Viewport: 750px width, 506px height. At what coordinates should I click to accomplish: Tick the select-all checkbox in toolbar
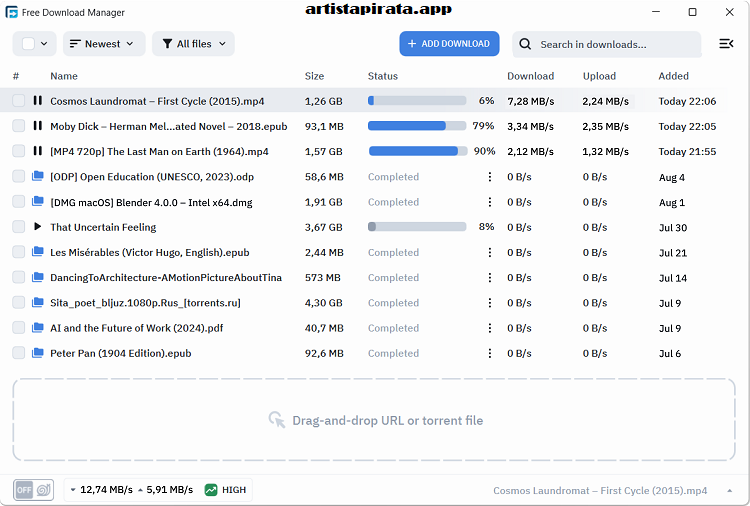click(28, 44)
